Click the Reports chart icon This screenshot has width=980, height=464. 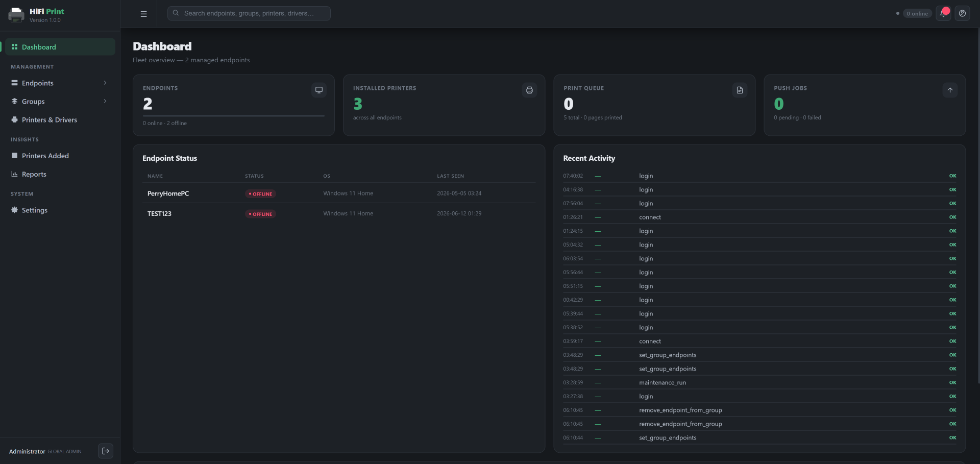[15, 174]
